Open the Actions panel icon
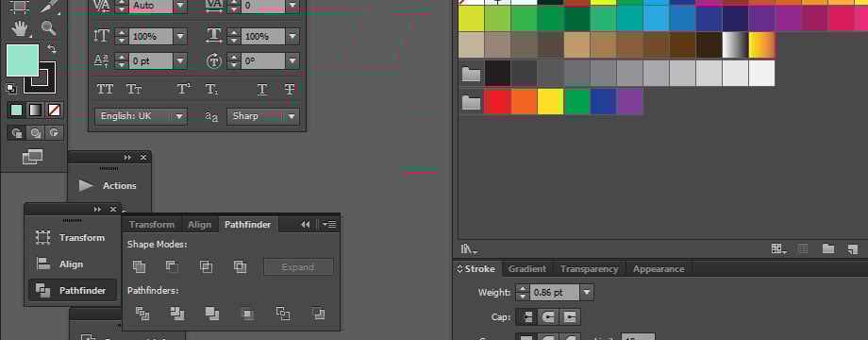 click(x=86, y=185)
